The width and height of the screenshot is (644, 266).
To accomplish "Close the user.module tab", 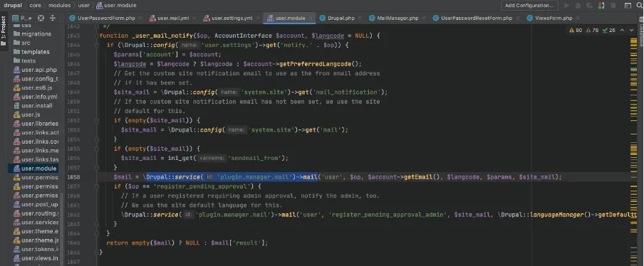I will point(311,18).
